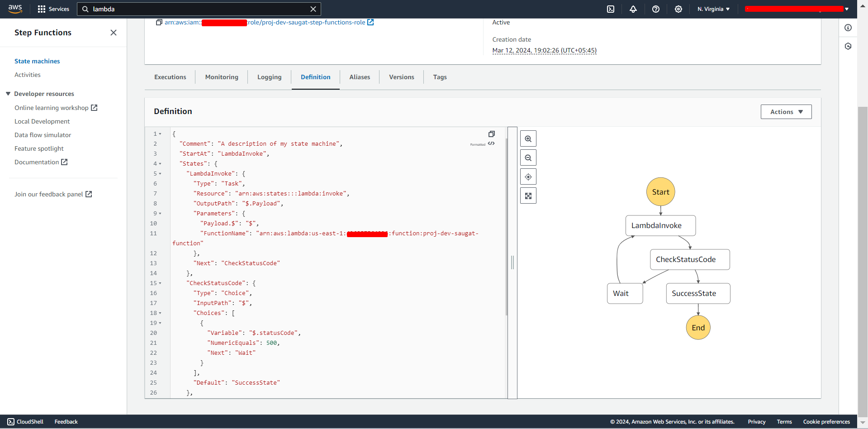Click the CloudShell button in the footer
The width and height of the screenshot is (868, 429).
tap(25, 422)
